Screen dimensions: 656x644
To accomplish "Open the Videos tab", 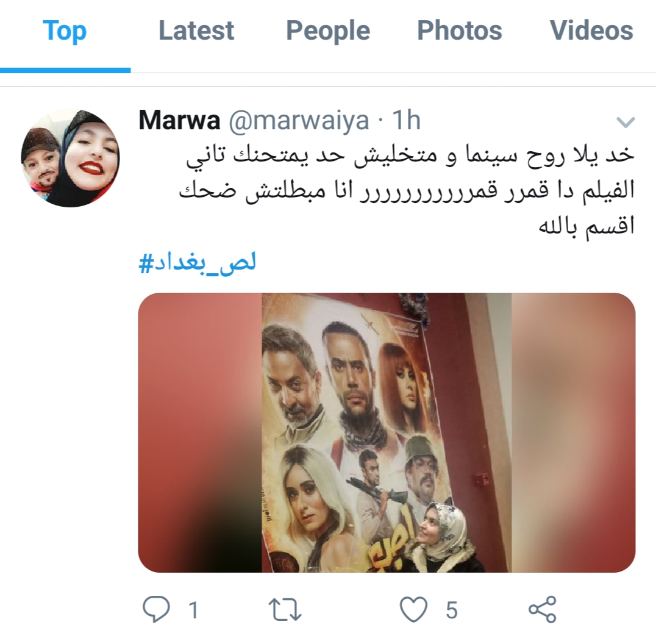I will tap(591, 30).
